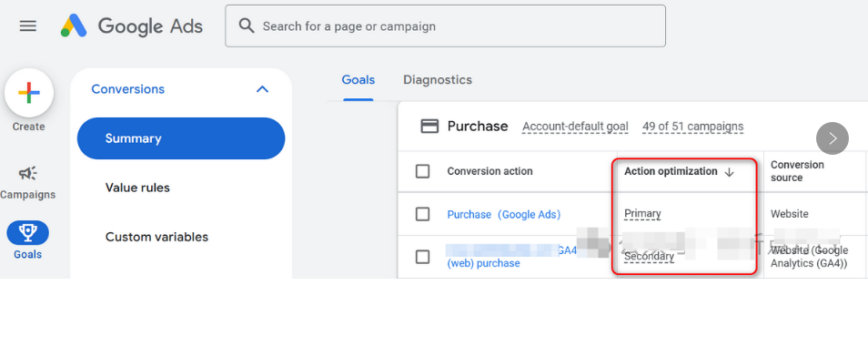Toggle the select-all header checkbox

coord(422,171)
